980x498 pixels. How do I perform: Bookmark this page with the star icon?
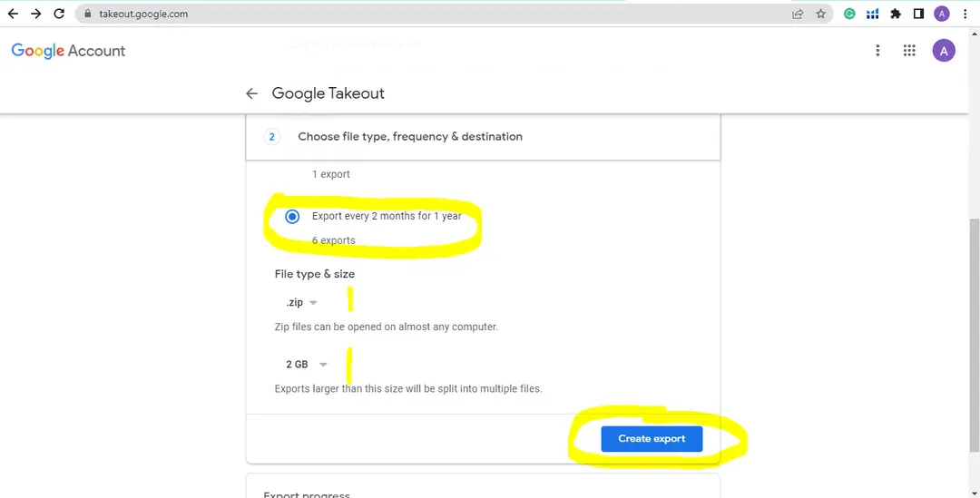[x=820, y=13]
